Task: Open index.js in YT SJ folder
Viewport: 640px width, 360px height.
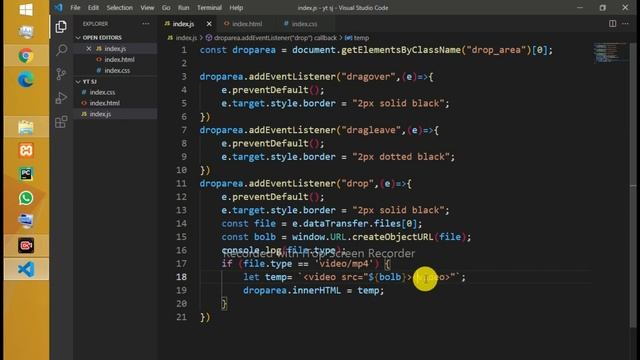Action: 100,114
